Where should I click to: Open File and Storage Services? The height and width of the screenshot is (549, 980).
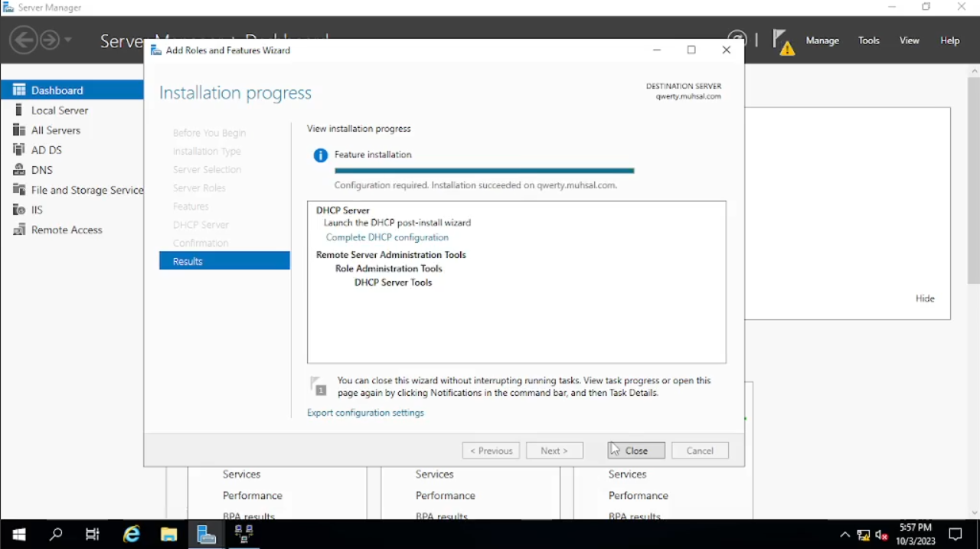pos(87,190)
